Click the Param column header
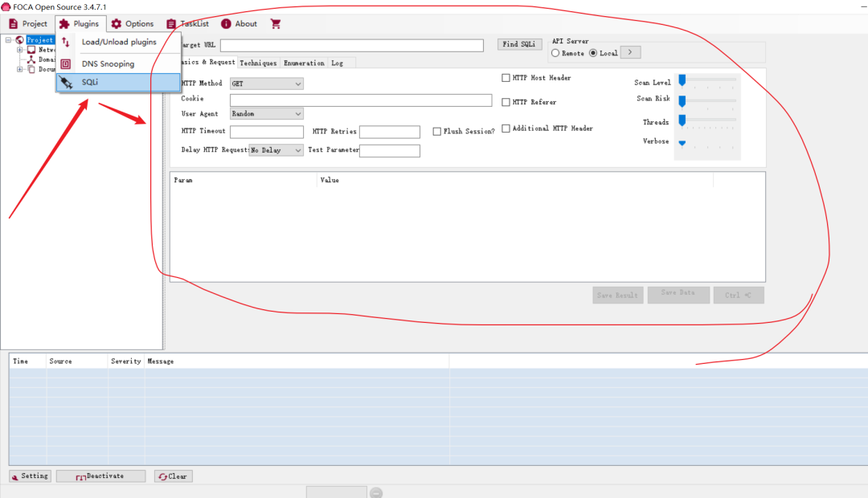The height and width of the screenshot is (498, 868). pyautogui.click(x=243, y=181)
